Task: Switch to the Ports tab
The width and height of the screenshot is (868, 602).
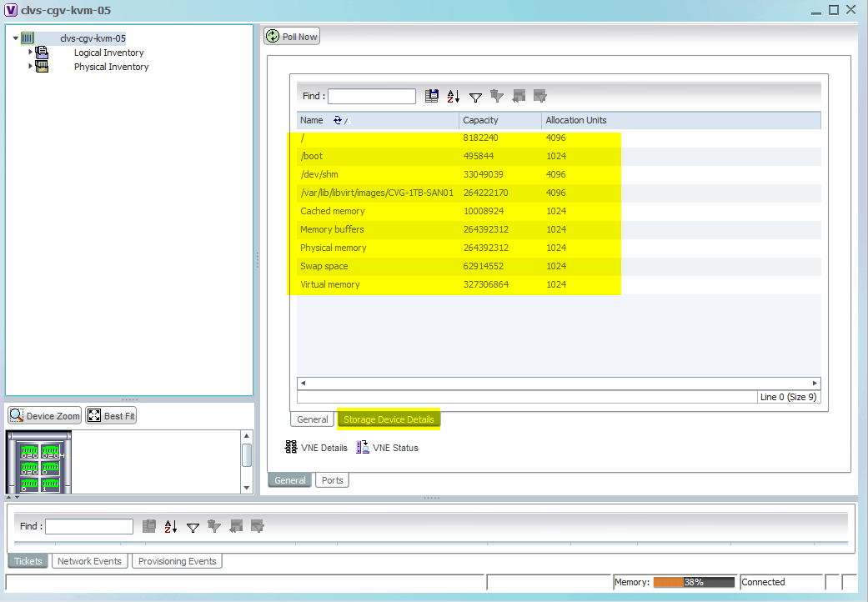Action: (x=332, y=479)
